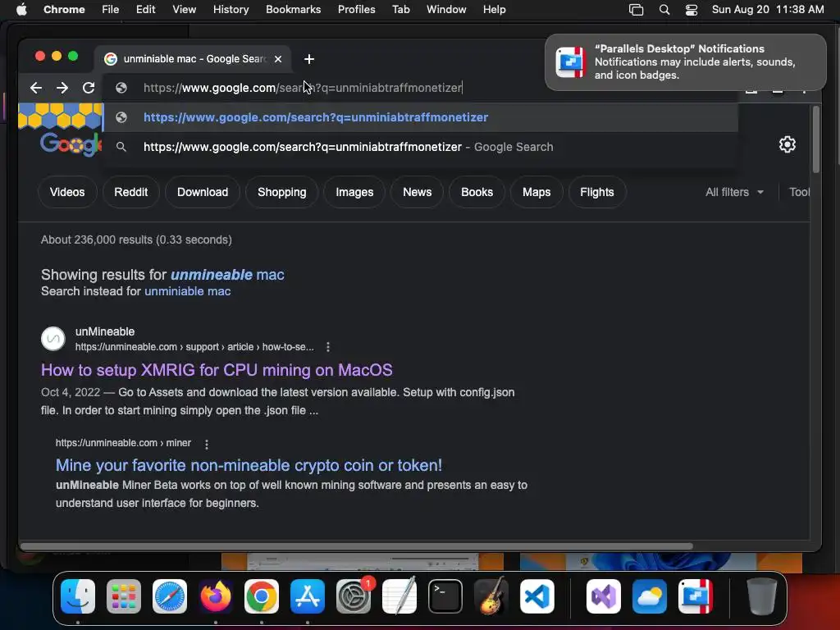Open the Trash in the Dock
The width and height of the screenshot is (840, 630).
762,596
